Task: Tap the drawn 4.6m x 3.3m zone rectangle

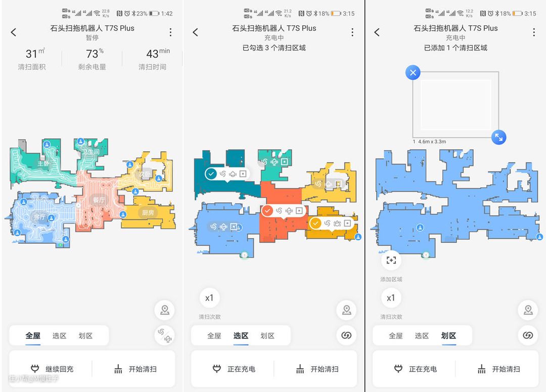Action: tap(456, 105)
